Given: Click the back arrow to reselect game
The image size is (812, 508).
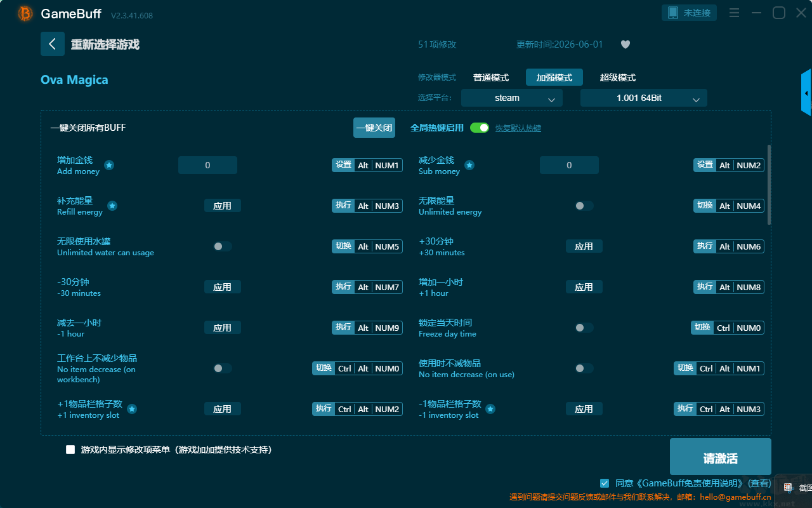Looking at the screenshot, I should [53, 44].
